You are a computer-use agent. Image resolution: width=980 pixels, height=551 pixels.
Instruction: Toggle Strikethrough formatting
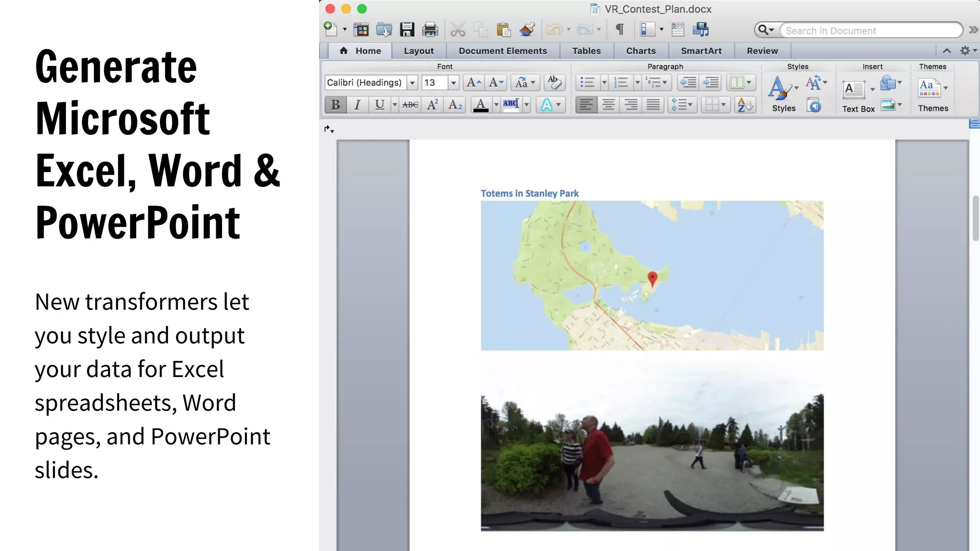[x=410, y=105]
